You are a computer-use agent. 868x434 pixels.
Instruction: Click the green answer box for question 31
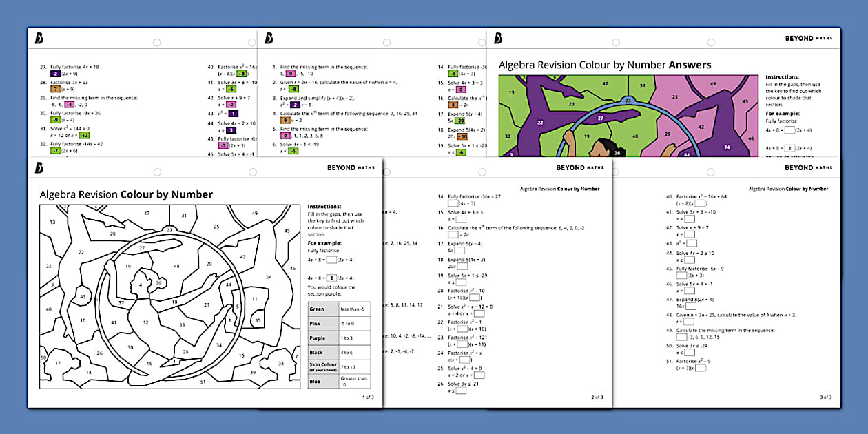click(83, 136)
